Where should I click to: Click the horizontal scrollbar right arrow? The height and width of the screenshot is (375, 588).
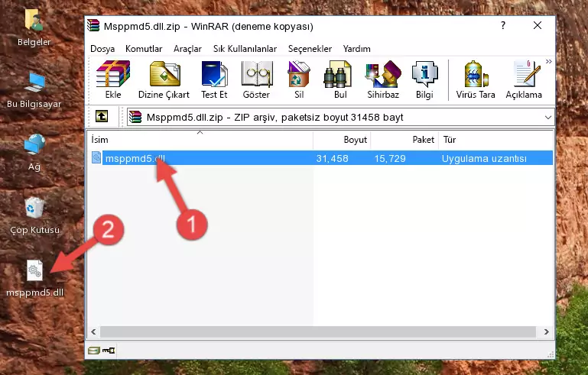[547, 331]
